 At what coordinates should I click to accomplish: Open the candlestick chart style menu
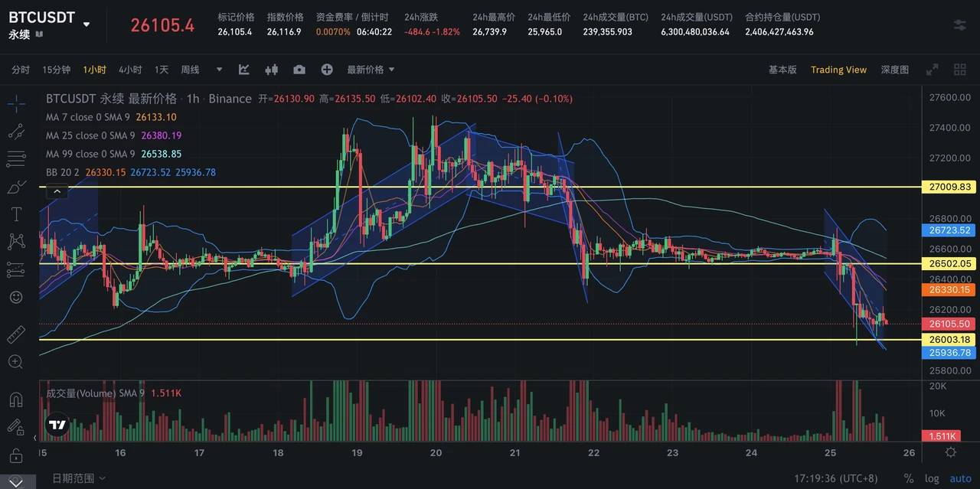(x=271, y=70)
